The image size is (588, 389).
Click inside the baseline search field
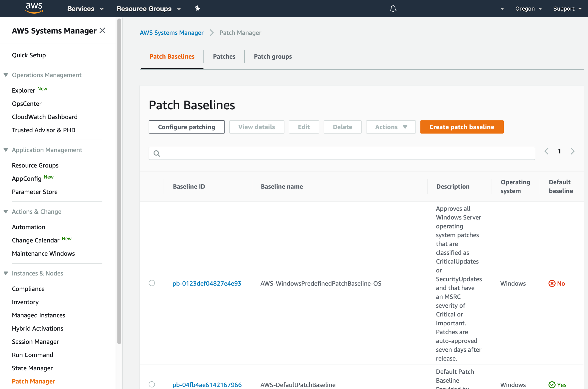point(298,153)
